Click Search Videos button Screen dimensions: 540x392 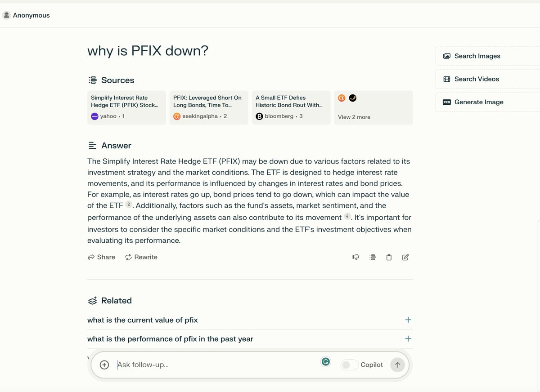(487, 79)
